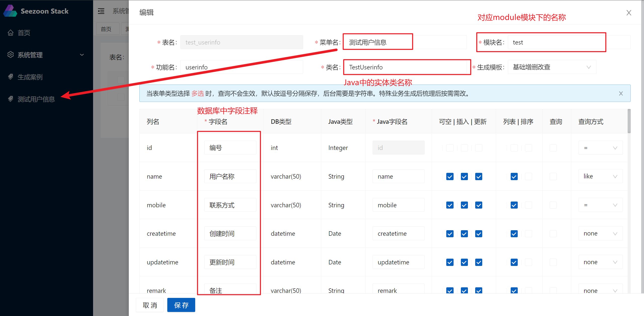Click the 保存 save button

181,305
